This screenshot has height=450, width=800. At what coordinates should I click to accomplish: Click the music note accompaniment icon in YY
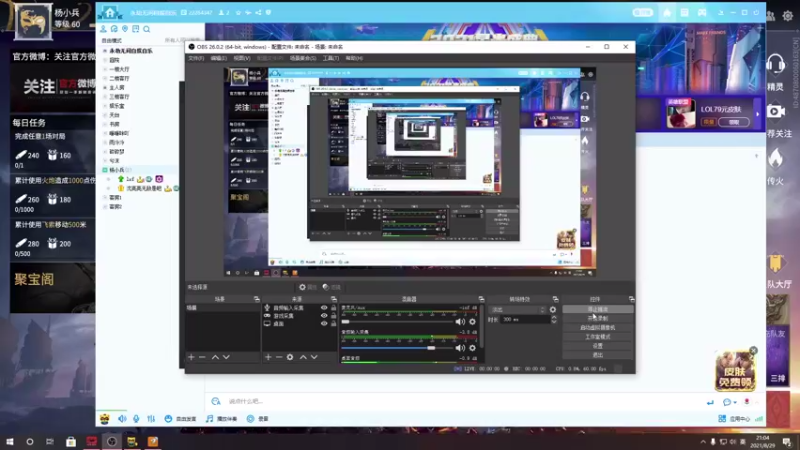(209, 418)
